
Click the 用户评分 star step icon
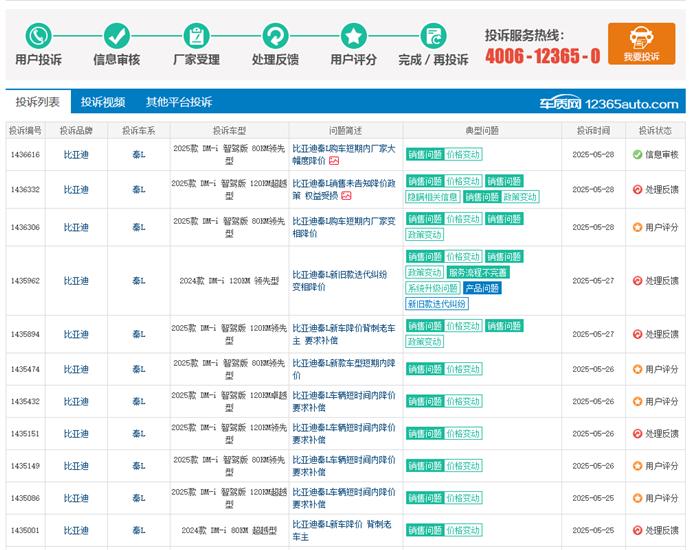[354, 36]
